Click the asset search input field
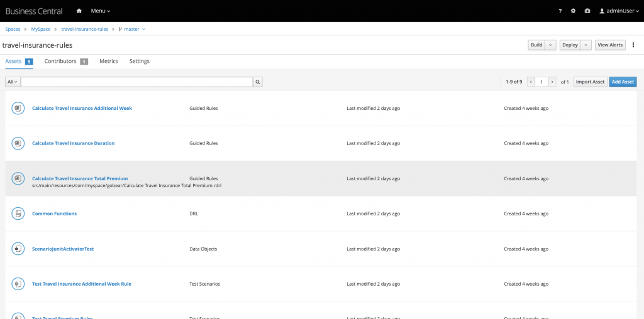The image size is (644, 319). [x=136, y=82]
